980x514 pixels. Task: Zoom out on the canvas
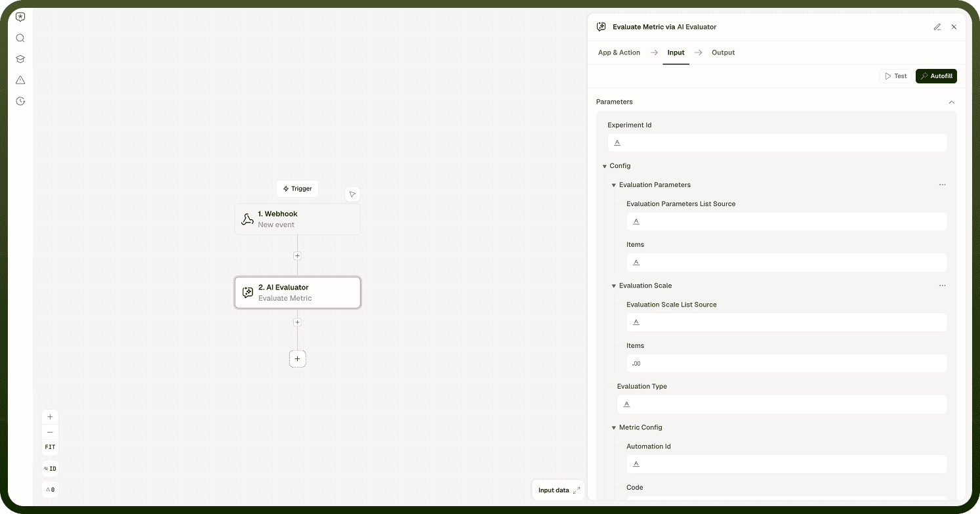[50, 432]
